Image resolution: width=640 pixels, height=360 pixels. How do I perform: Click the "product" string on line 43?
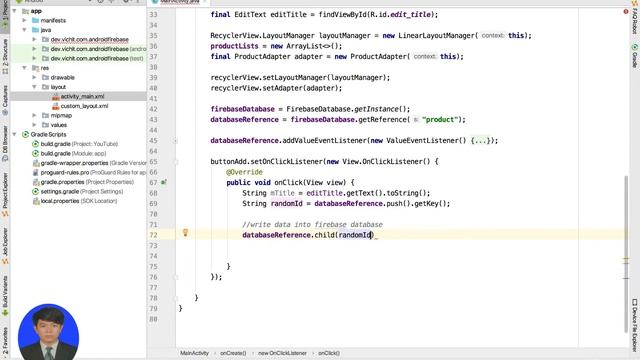pos(440,120)
